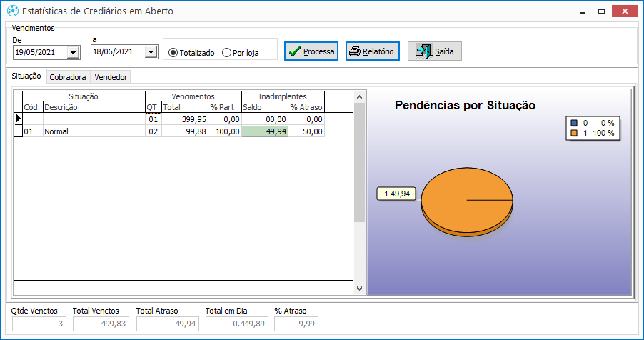
Task: Click the Saldo column header
Action: (265, 107)
